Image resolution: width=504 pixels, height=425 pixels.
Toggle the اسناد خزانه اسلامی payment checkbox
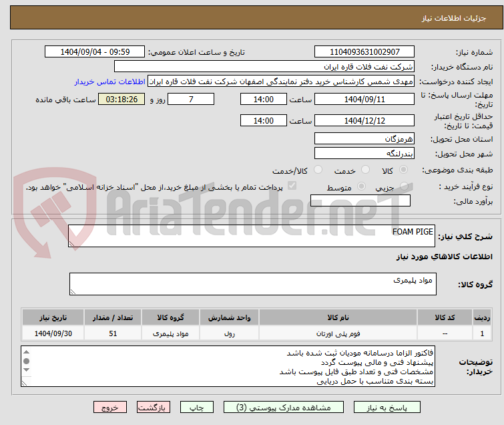point(292,186)
